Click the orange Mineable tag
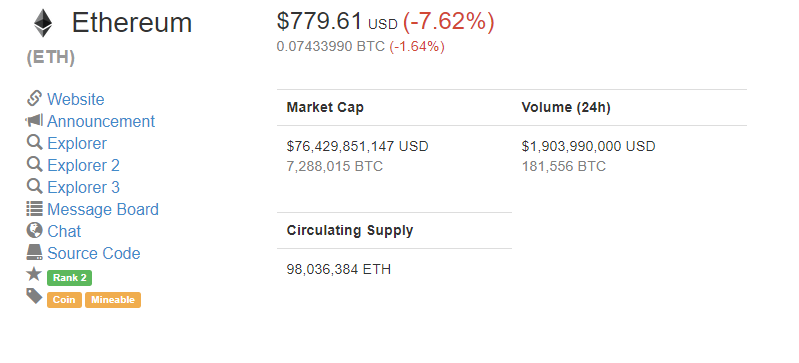The width and height of the screenshot is (799, 363). tap(113, 300)
